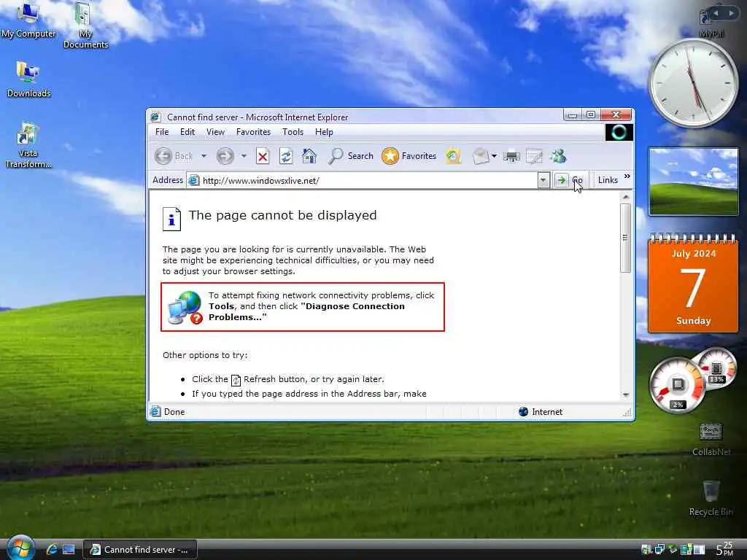Click the info page icon beside heading
This screenshot has height=560, width=747.
pos(171,219)
